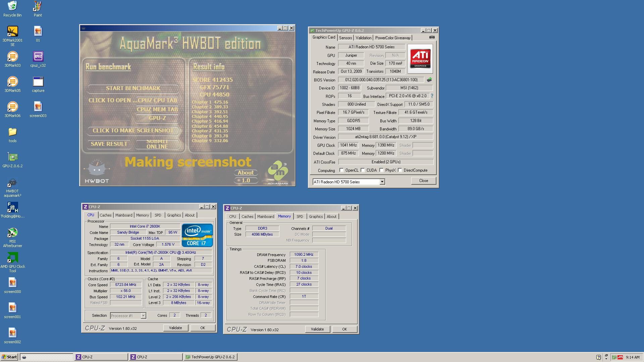Open cpuz_x32 desktop icon
The width and height of the screenshot is (644, 362).
point(38,59)
